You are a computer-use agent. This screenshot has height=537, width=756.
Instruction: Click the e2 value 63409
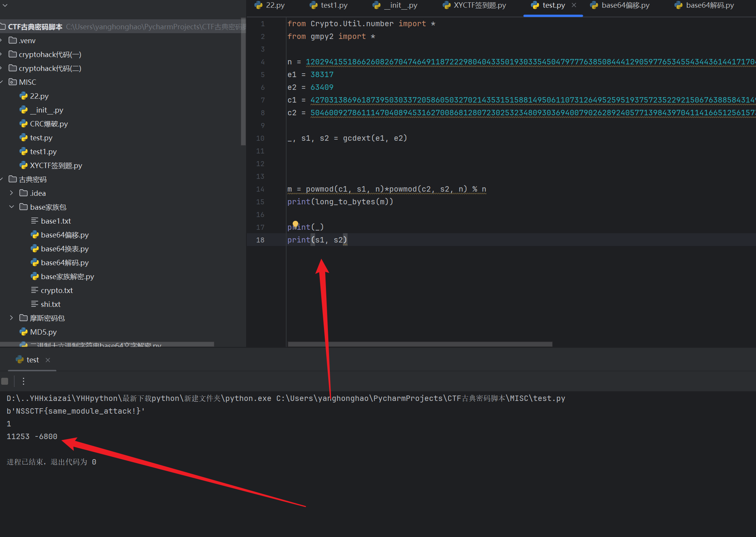coord(322,87)
